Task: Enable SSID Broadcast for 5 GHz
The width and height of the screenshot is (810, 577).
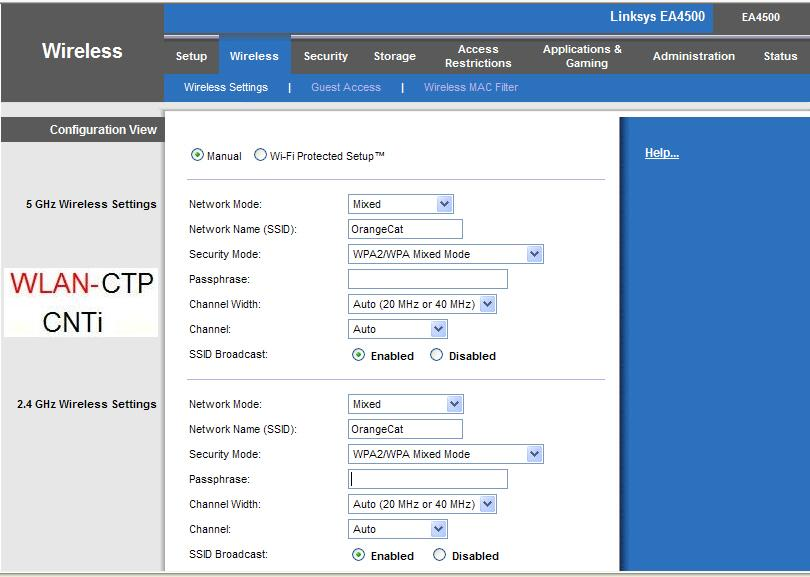Action: (358, 355)
